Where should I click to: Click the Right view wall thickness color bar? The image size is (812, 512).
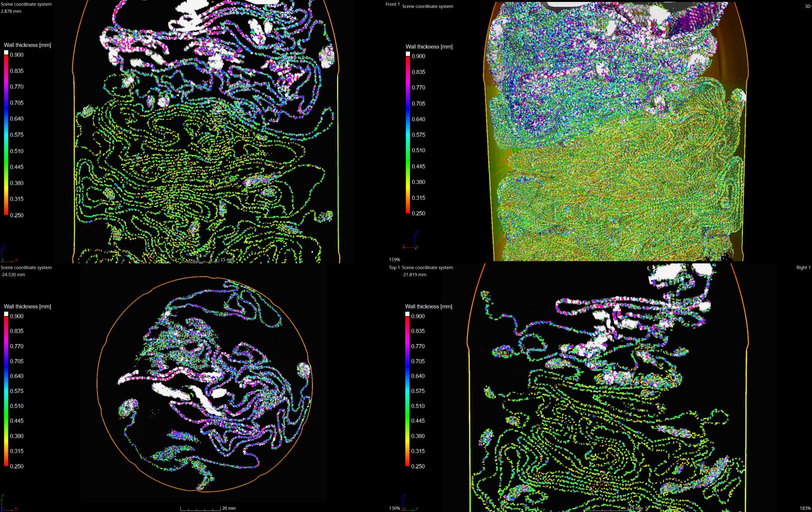click(x=407, y=391)
